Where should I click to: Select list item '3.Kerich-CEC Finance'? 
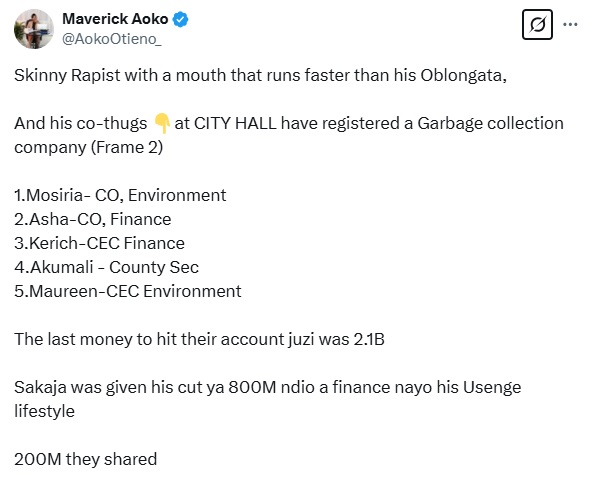(99, 243)
